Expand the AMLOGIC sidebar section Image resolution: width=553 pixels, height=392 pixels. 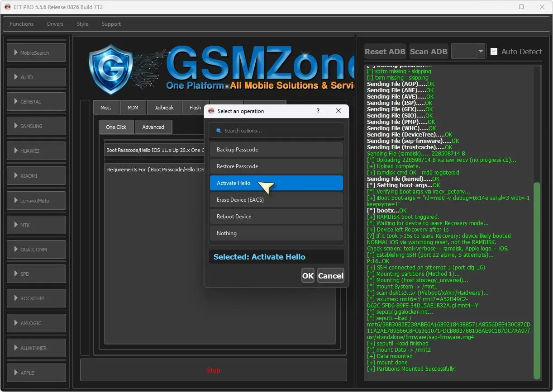pos(36,323)
